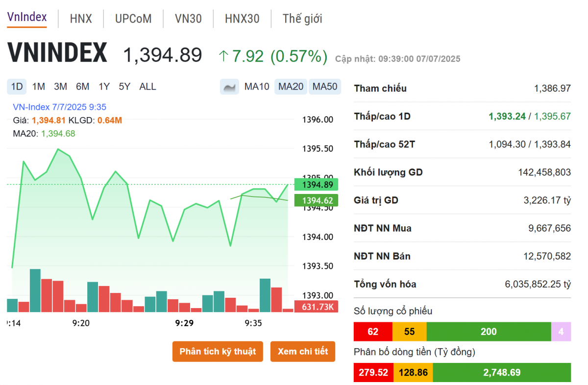Enable the MA10 indicator
This screenshot has width=588, height=385.
pyautogui.click(x=257, y=87)
